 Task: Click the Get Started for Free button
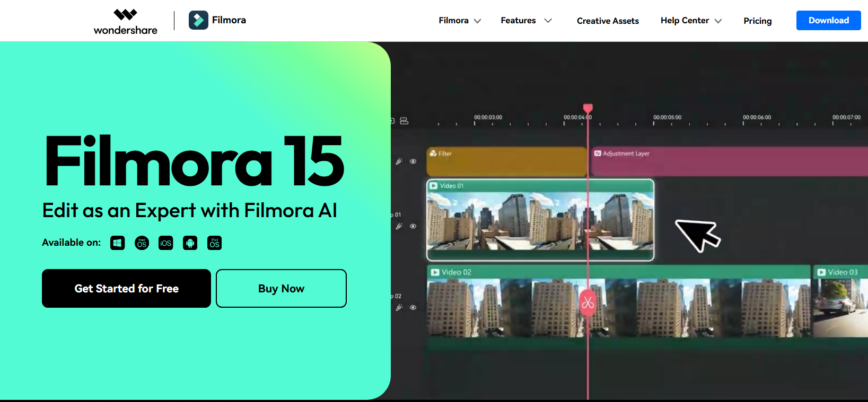point(126,289)
